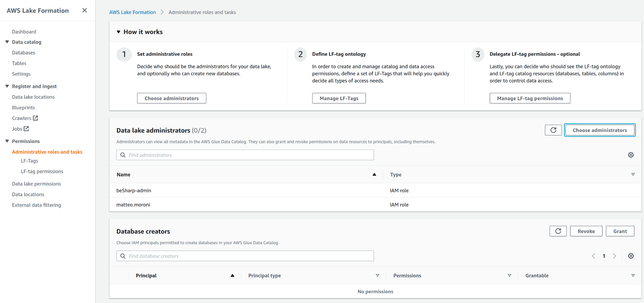
Task: Click the Revoke button
Action: [x=586, y=231]
